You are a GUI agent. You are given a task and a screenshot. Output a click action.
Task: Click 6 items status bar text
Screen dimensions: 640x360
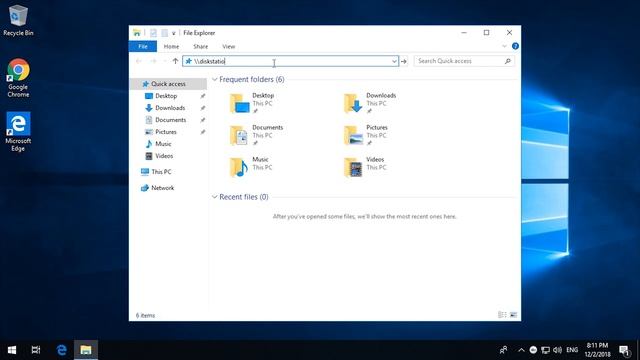pos(145,316)
